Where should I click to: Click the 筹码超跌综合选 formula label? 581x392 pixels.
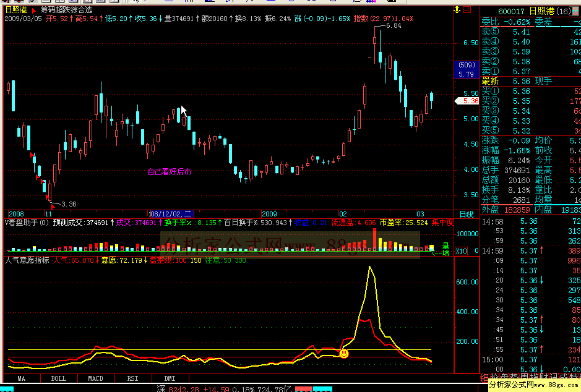[66, 10]
